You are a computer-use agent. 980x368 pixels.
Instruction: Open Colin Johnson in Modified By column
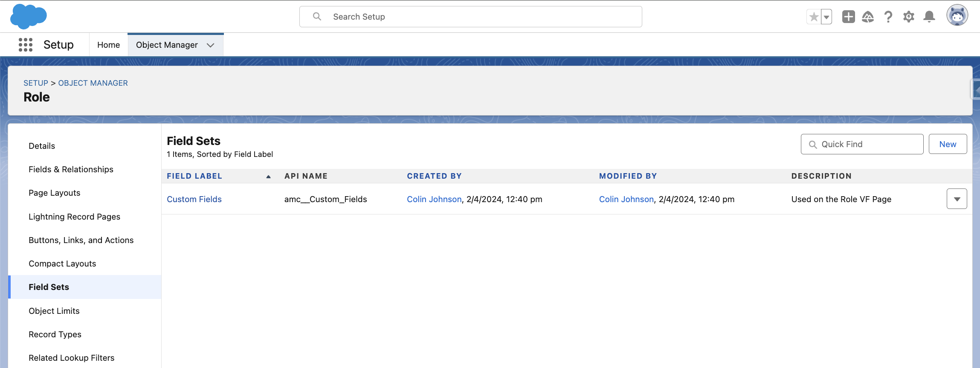coord(626,199)
